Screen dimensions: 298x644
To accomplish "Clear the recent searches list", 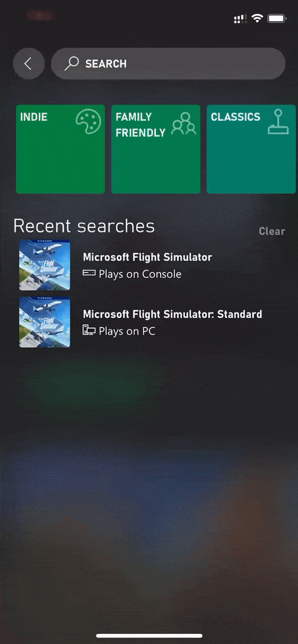I will click(272, 231).
